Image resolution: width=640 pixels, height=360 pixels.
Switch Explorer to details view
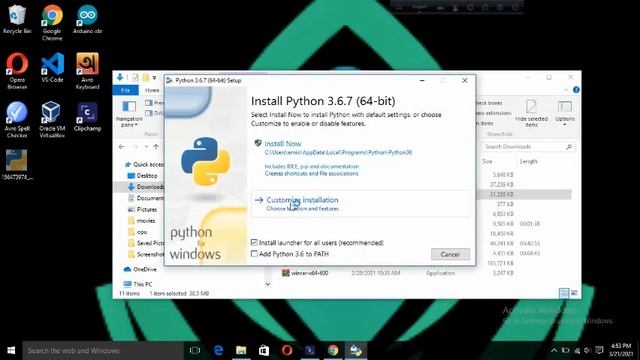tap(564, 293)
